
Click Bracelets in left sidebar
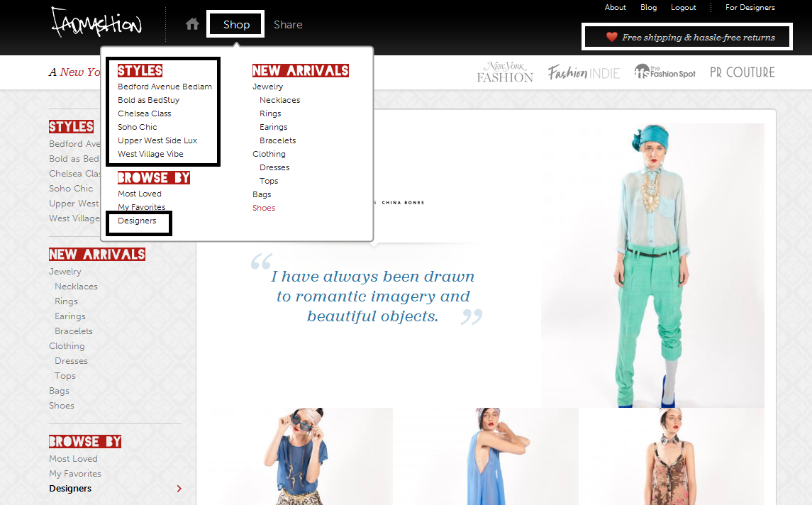click(74, 331)
